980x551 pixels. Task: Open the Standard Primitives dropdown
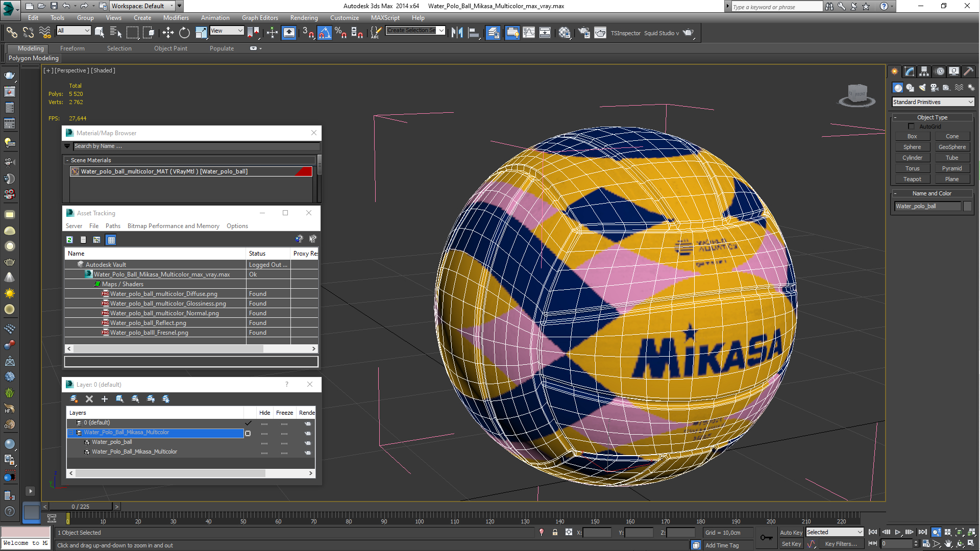click(933, 102)
